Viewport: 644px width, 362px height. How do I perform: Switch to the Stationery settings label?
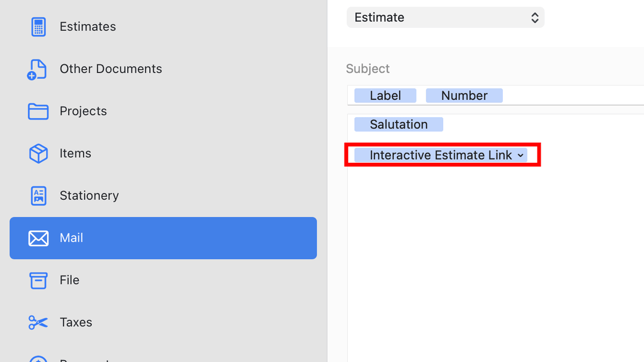tap(89, 196)
